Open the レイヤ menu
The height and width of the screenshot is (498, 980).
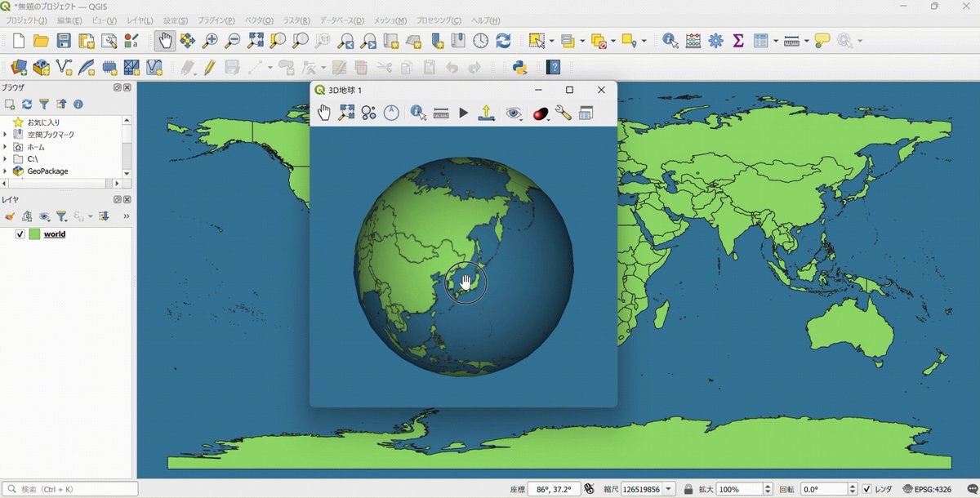click(139, 20)
